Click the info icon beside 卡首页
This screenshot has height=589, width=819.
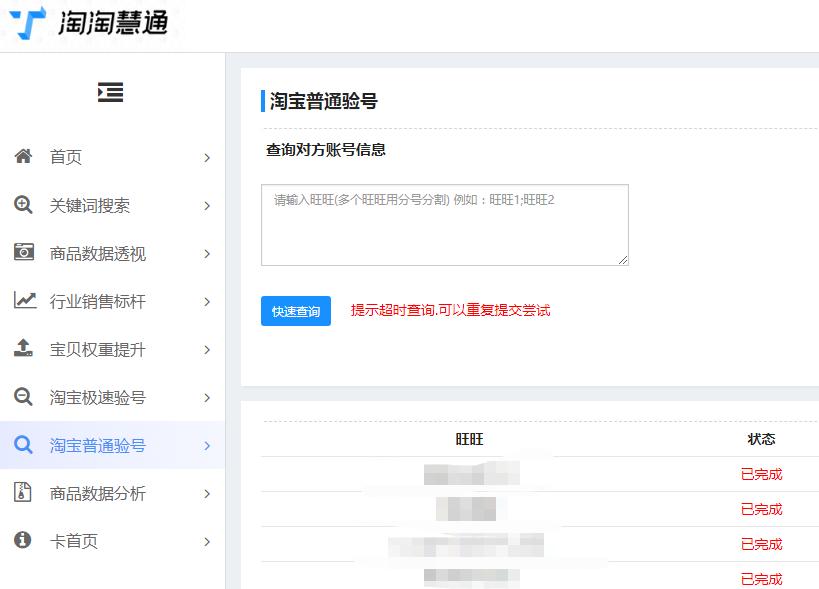(x=24, y=541)
